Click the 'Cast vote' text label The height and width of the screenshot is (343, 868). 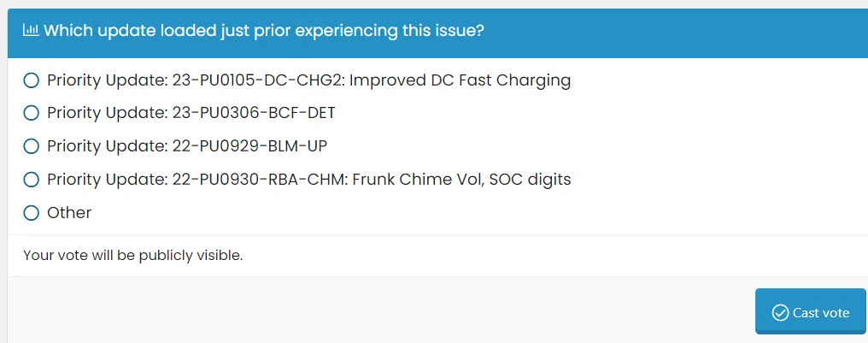pyautogui.click(x=821, y=312)
